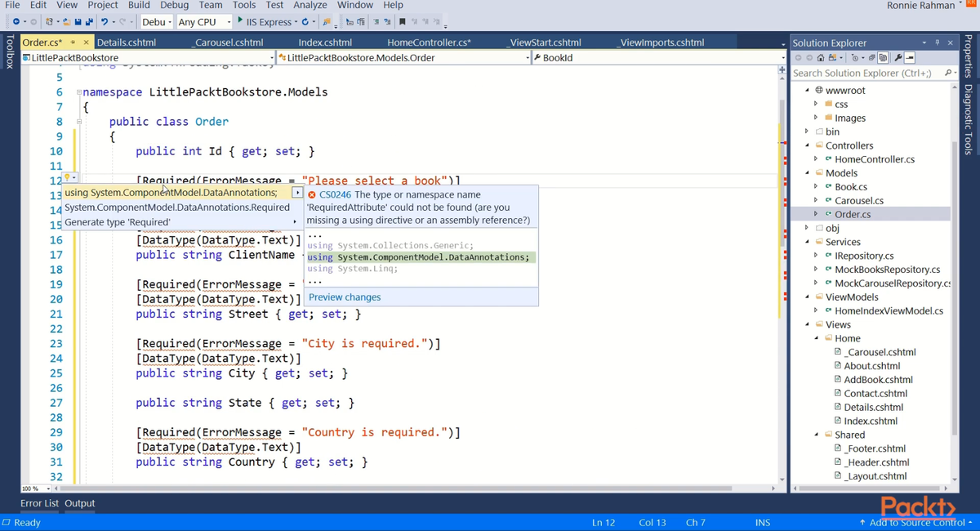
Task: Click the search magnifier in Solution Explorer
Action: point(948,73)
